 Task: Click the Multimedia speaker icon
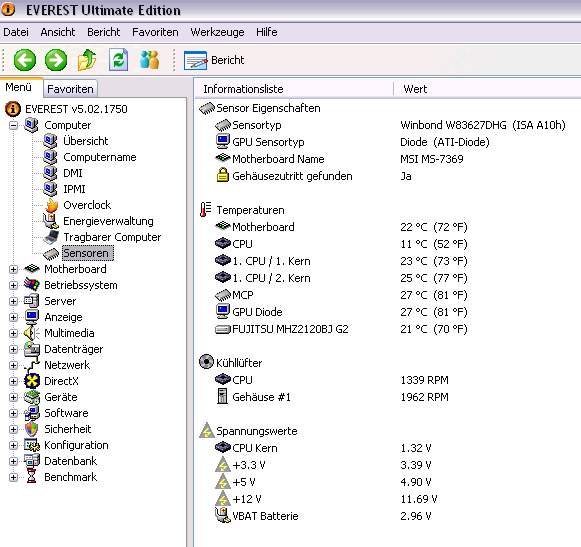pos(31,333)
